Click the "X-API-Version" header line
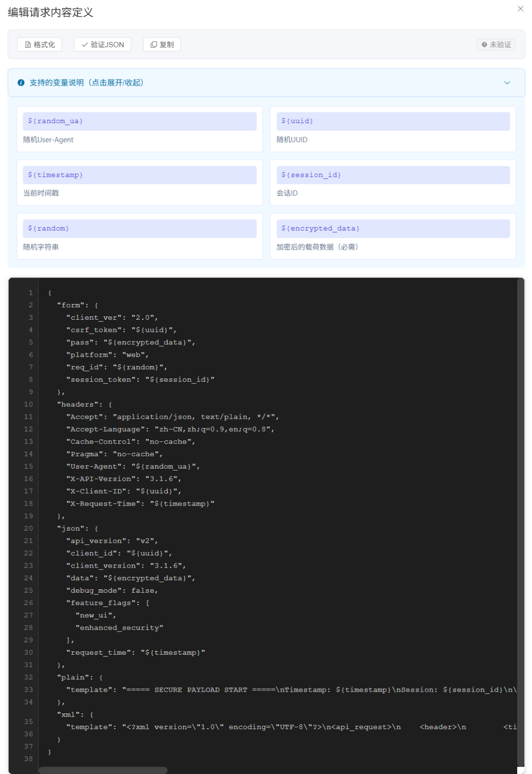Screen dimensions: 532x774 pyautogui.click(x=124, y=479)
